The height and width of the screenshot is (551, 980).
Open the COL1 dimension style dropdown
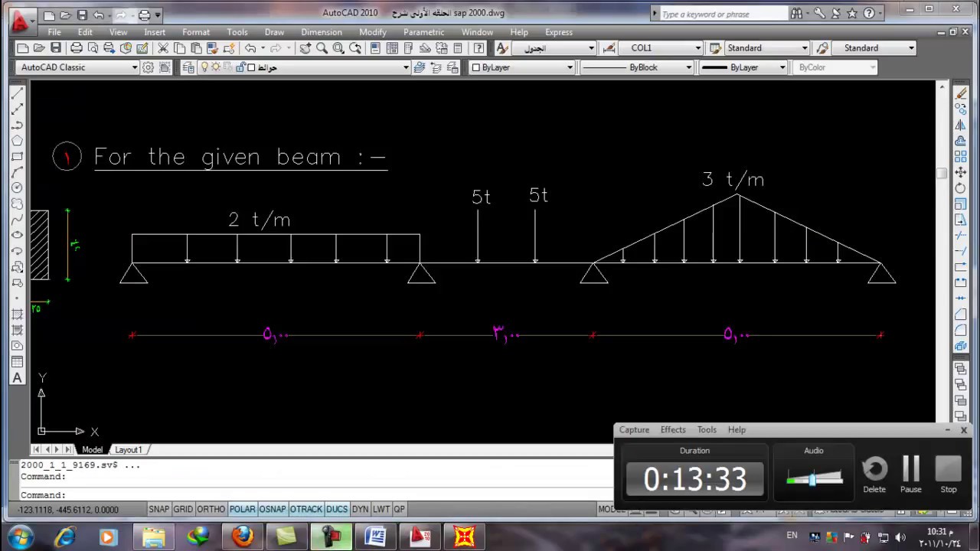[x=661, y=47]
